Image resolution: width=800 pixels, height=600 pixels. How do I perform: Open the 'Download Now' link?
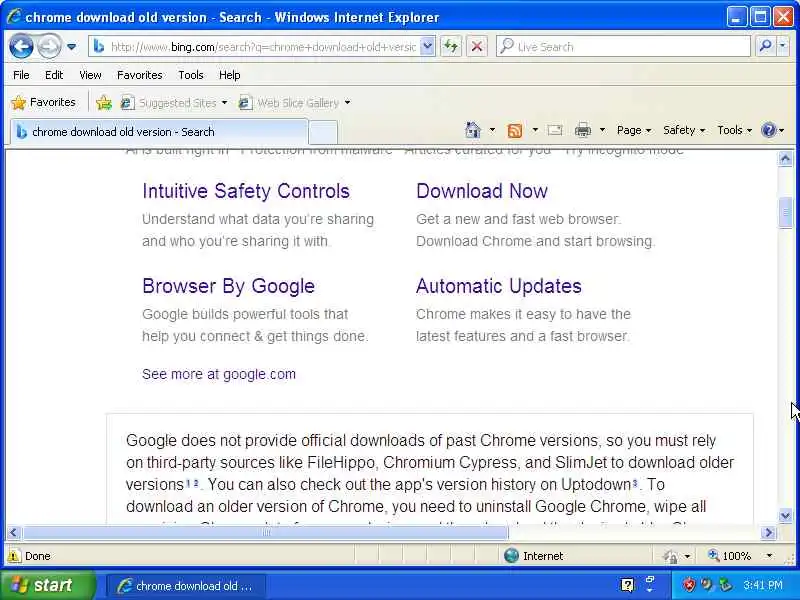pos(482,191)
